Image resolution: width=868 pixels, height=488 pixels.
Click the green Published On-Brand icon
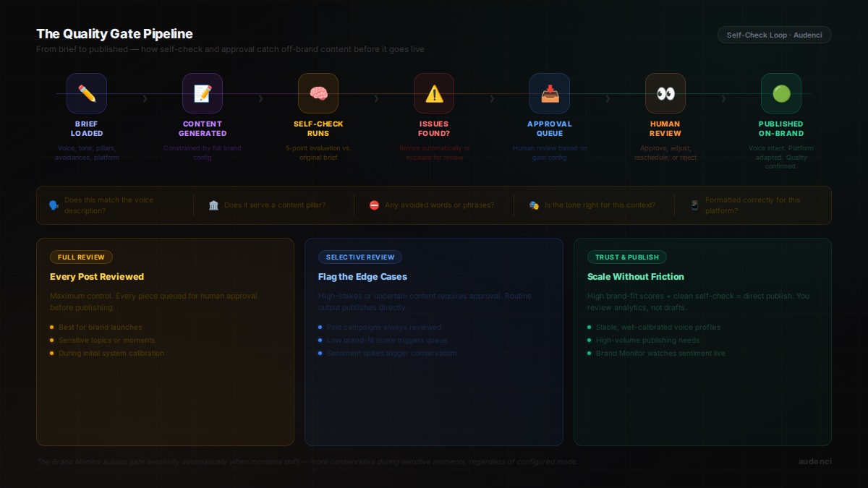coord(781,93)
